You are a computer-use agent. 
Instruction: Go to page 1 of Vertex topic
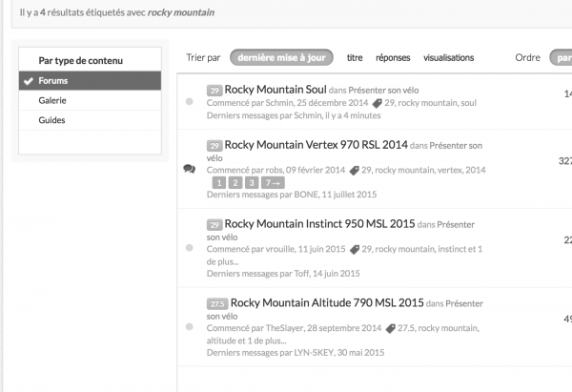(x=219, y=182)
